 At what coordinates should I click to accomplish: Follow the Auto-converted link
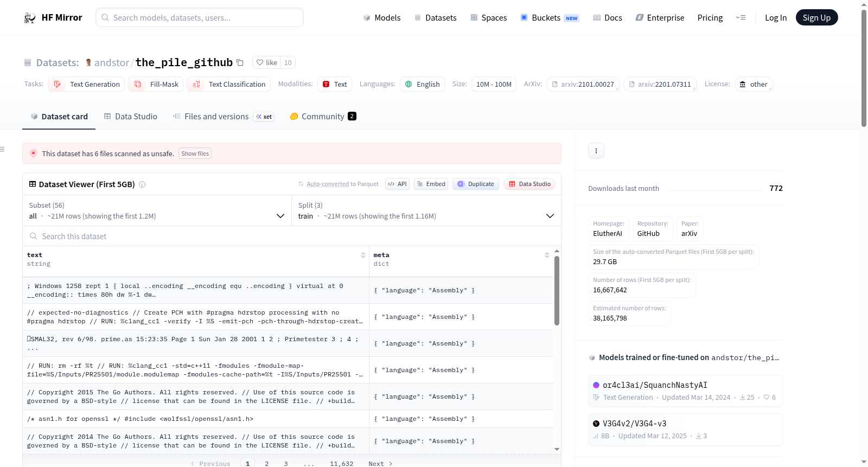328,184
